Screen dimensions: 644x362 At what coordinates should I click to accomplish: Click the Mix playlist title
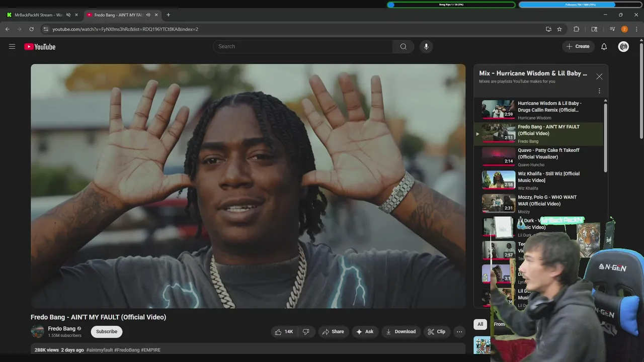[533, 73]
